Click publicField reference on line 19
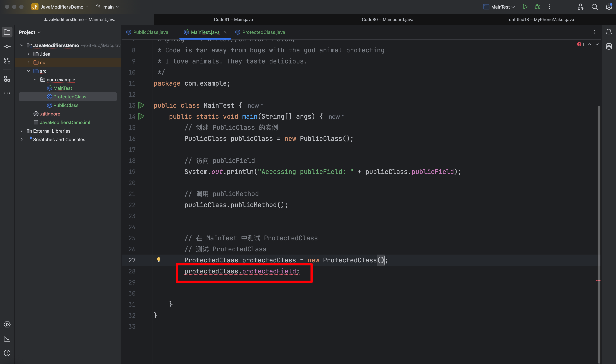 (x=433, y=172)
